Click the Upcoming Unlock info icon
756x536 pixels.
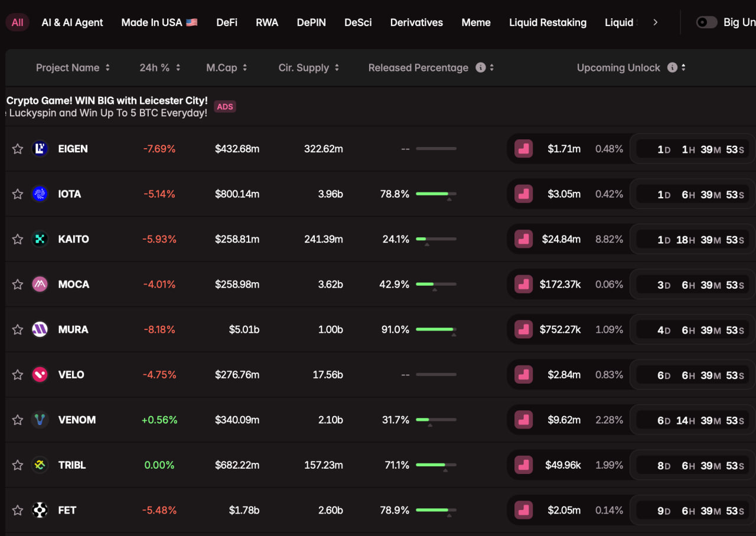tap(672, 67)
